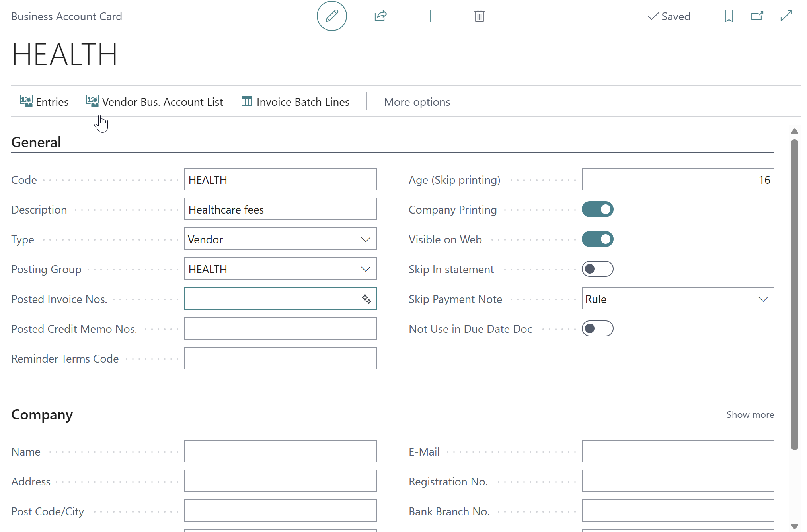Click Posted Credit Memo Nos. field
This screenshot has width=807, height=532.
pyautogui.click(x=281, y=328)
